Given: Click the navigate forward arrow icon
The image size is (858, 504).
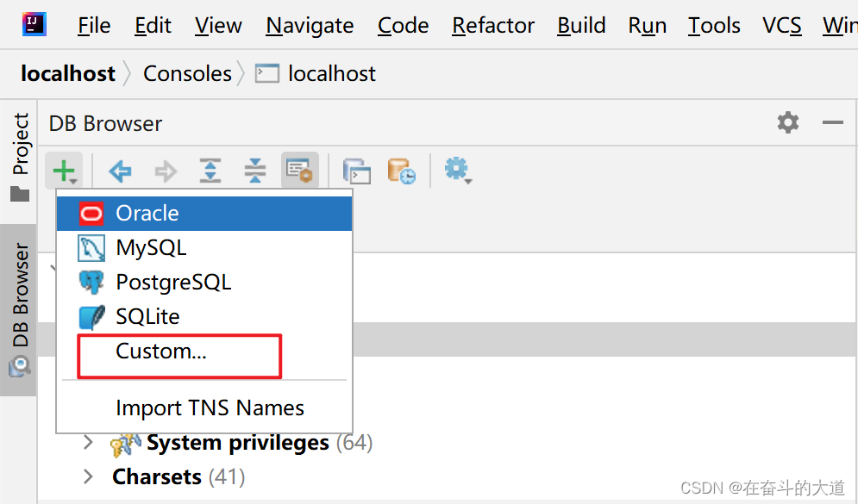Looking at the screenshot, I should [166, 171].
